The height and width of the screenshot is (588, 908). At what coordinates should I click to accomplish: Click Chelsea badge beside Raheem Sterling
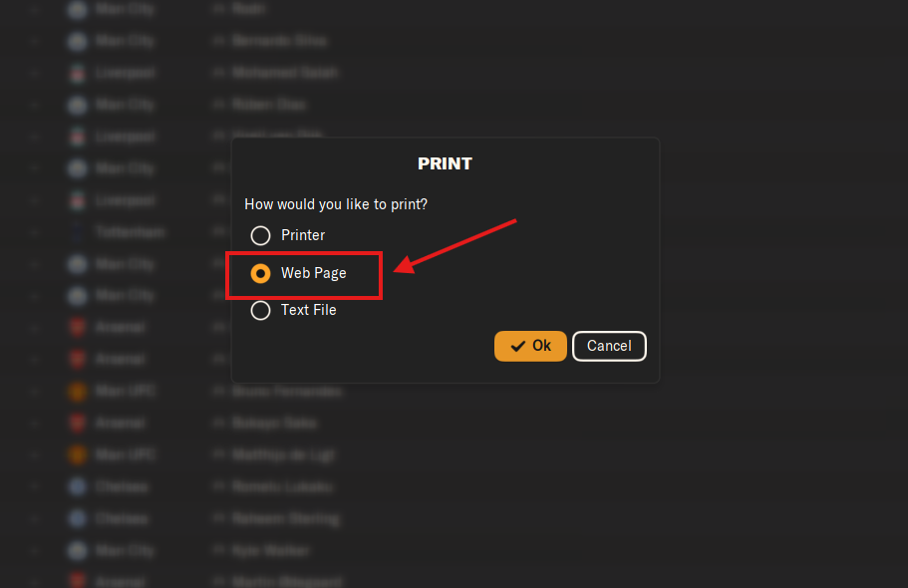[x=77, y=518]
